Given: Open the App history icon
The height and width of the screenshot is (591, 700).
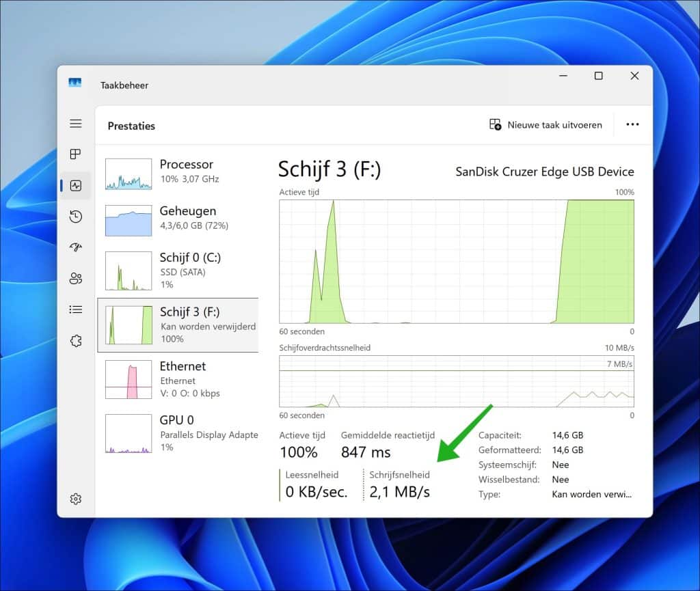Looking at the screenshot, I should pos(76,217).
